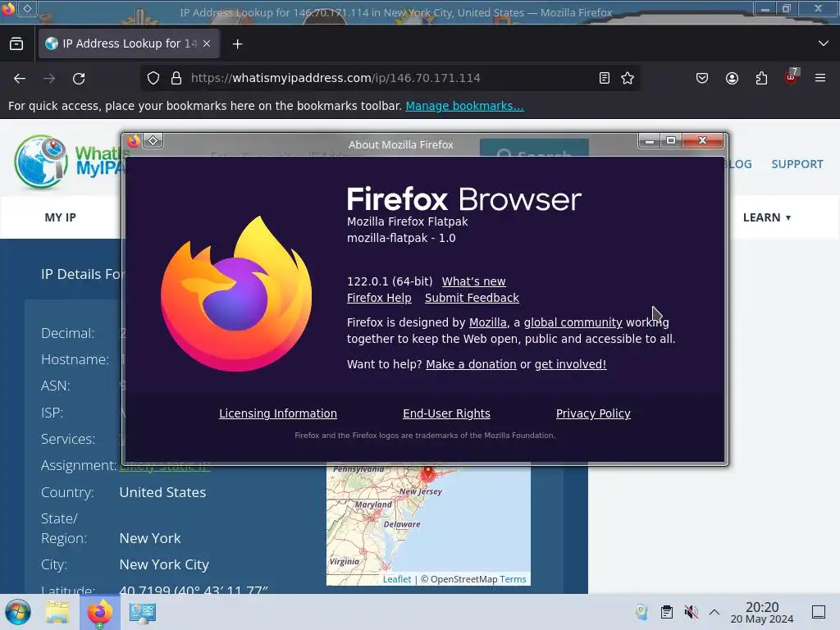Click the Firefox taskbar icon
840x630 pixels.
pyautogui.click(x=99, y=612)
